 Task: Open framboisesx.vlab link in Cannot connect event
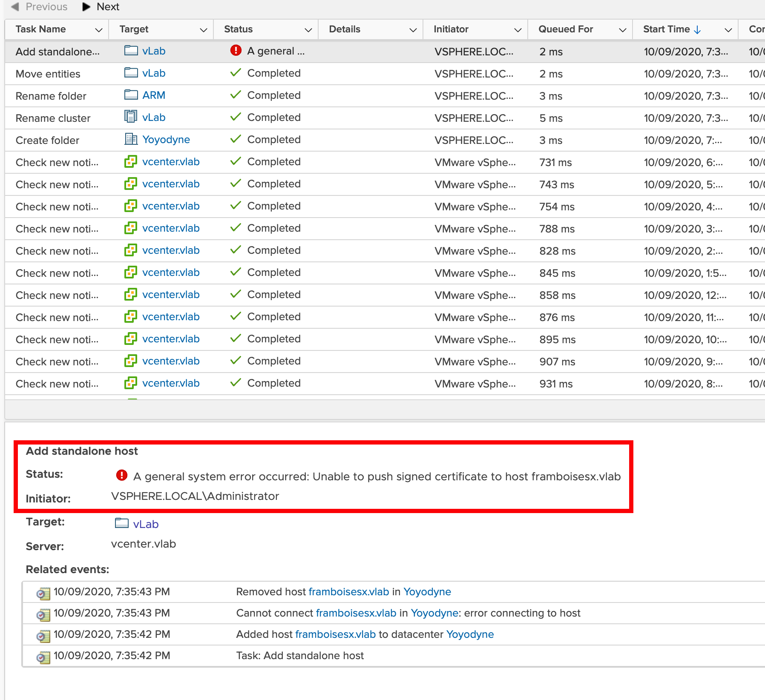pyautogui.click(x=356, y=613)
